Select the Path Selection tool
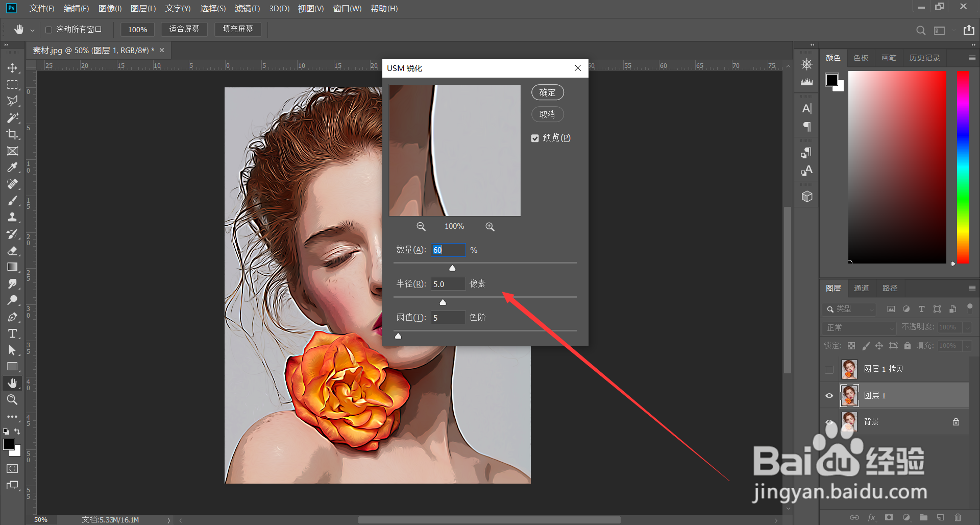The image size is (980, 525). pos(12,350)
